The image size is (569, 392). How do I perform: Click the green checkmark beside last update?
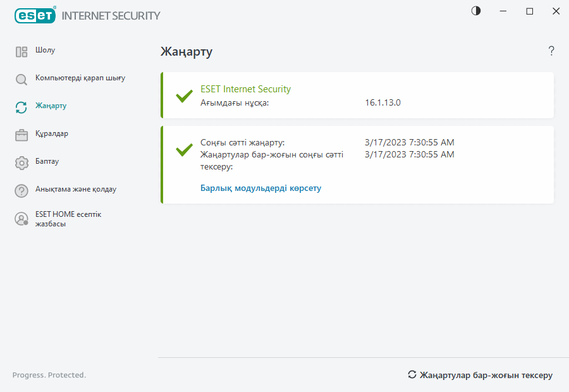184,150
